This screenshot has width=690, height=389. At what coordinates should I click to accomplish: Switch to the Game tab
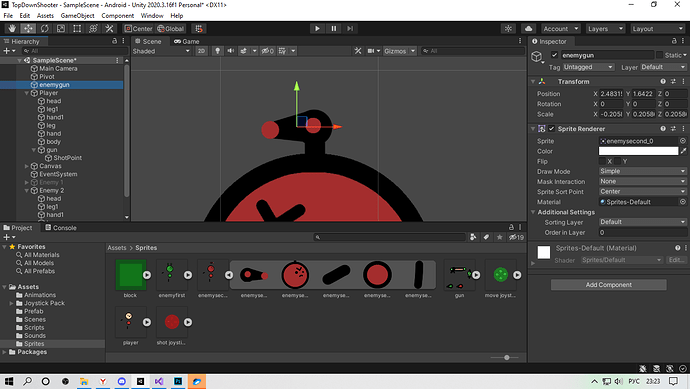(187, 41)
